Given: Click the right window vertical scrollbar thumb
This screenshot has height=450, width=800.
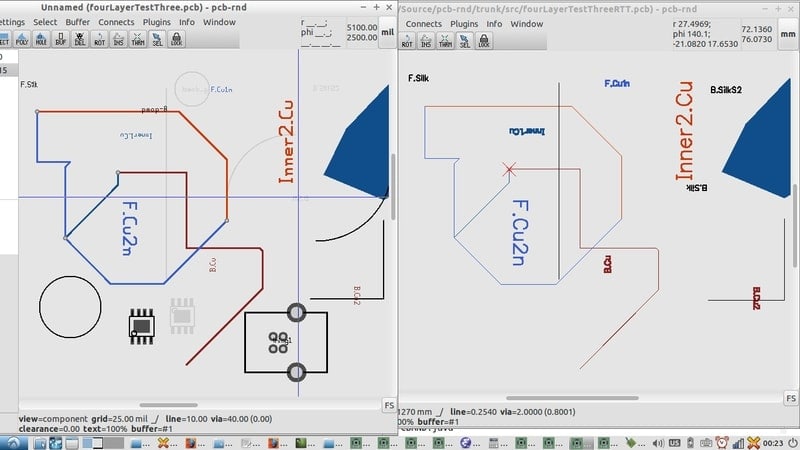Looking at the screenshot, I should click(x=795, y=226).
